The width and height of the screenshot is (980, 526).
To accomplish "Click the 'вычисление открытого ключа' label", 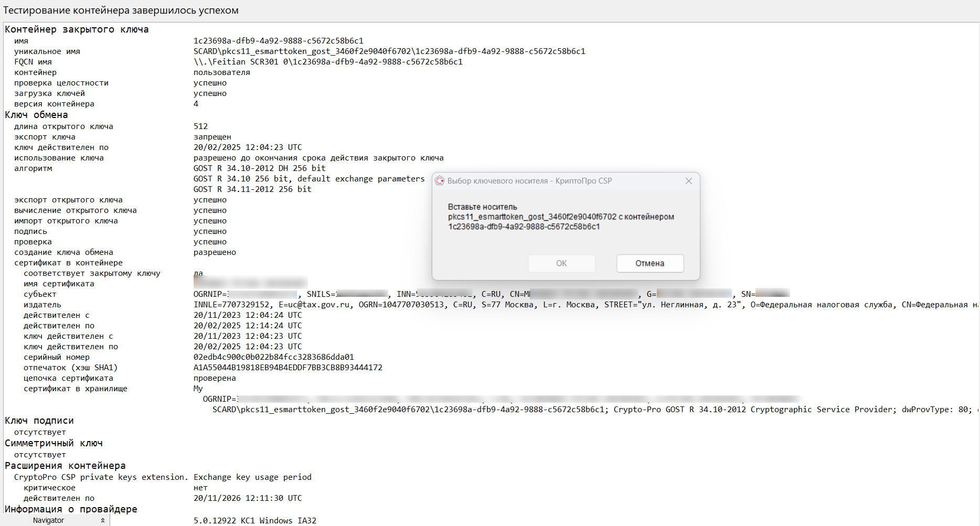I will pyautogui.click(x=76, y=210).
